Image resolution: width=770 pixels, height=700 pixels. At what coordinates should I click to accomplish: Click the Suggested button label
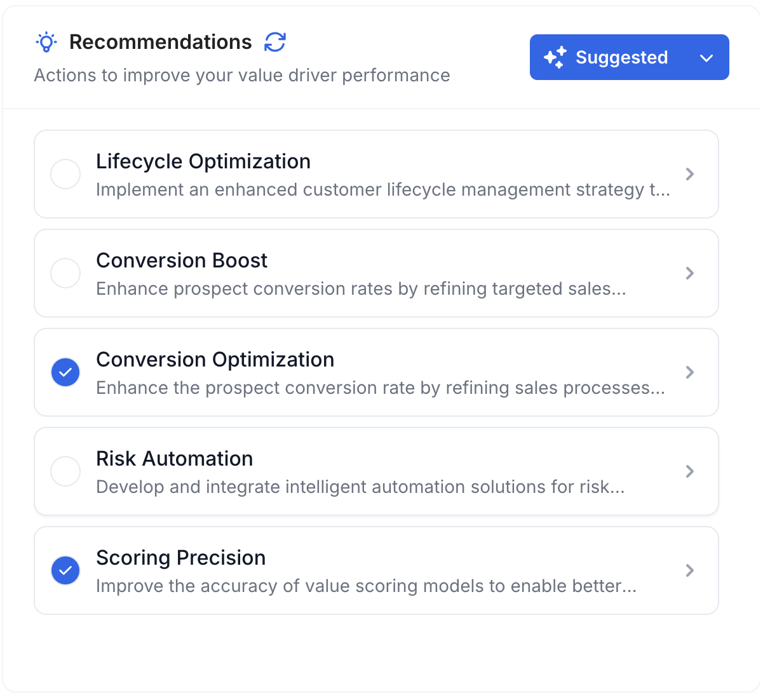click(621, 57)
